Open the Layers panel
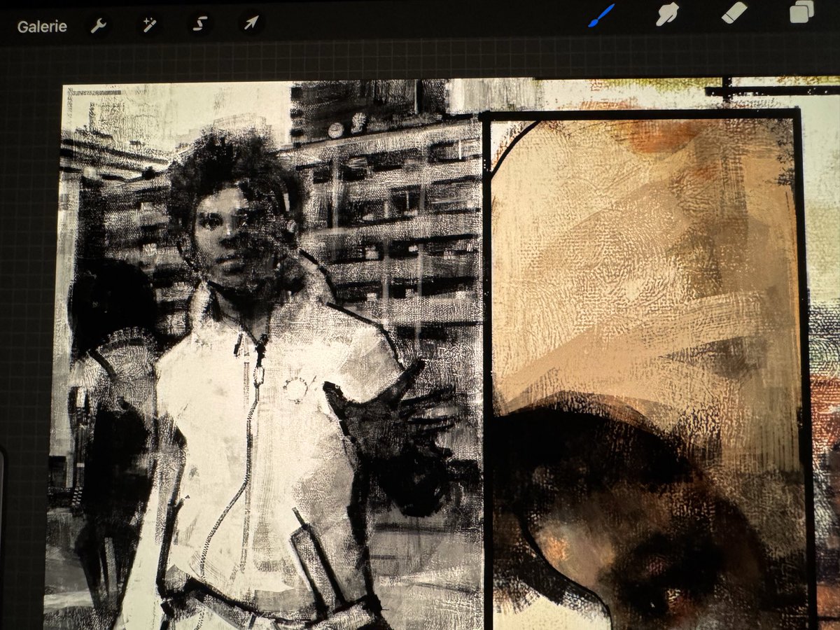 coord(801,12)
